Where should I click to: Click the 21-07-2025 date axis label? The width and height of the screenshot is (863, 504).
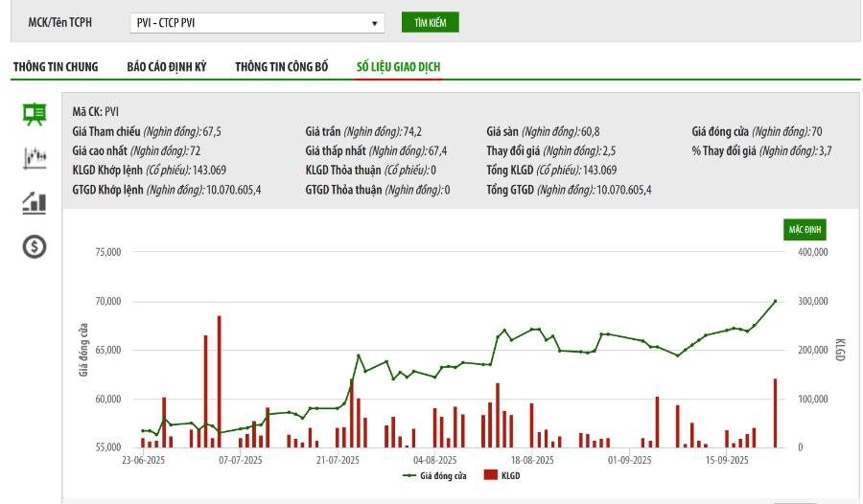click(338, 461)
